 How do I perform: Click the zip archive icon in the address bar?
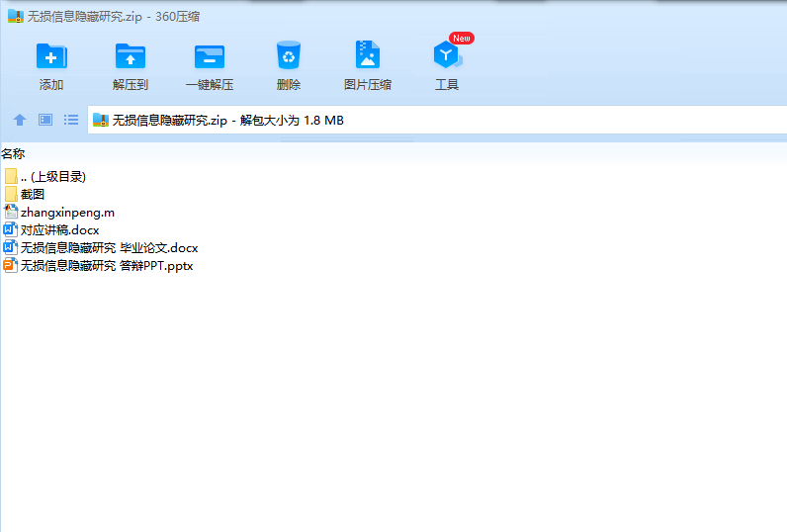(101, 120)
